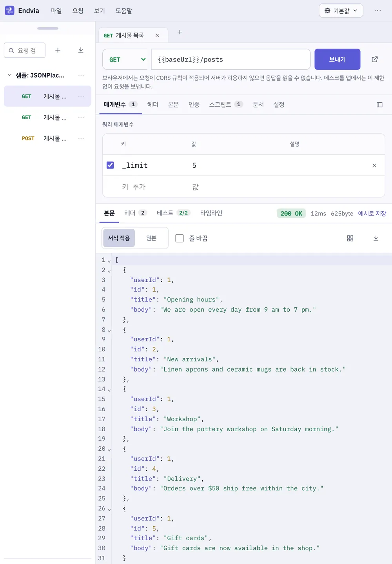Collapse JSON array at line 1
Image resolution: width=392 pixels, height=564 pixels.
point(109,261)
